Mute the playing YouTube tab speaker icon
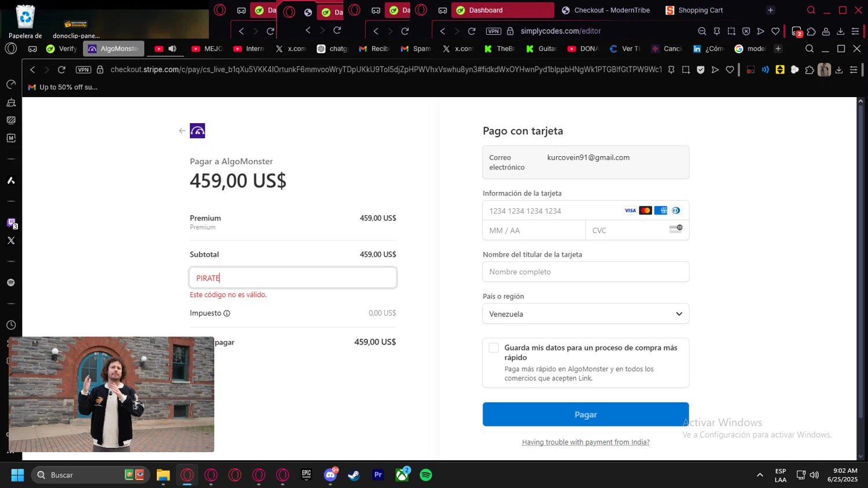The width and height of the screenshot is (868, 488). [x=172, y=49]
